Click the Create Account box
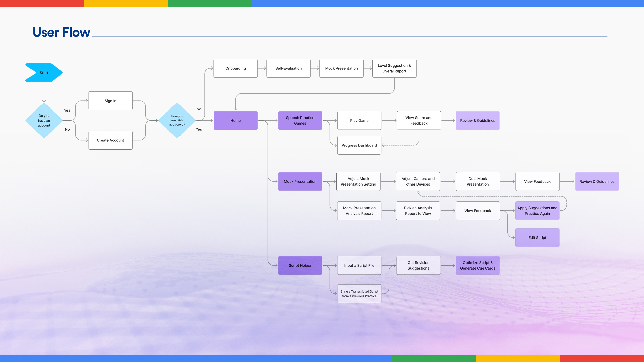 pyautogui.click(x=111, y=140)
